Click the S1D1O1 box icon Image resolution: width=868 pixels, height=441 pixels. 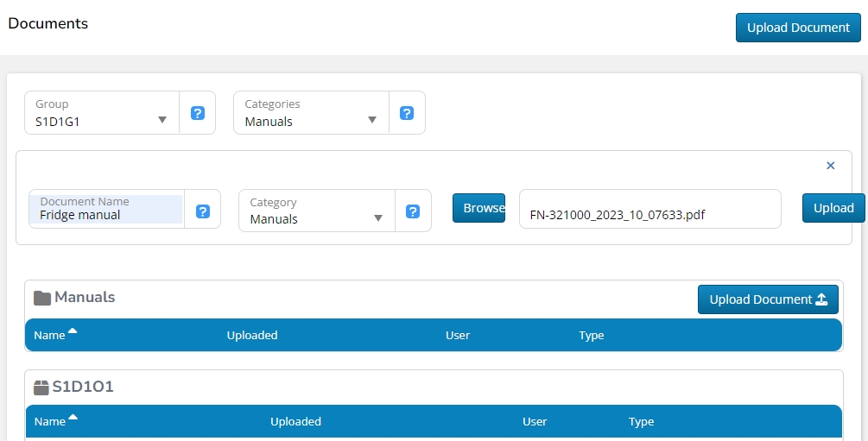pyautogui.click(x=41, y=387)
